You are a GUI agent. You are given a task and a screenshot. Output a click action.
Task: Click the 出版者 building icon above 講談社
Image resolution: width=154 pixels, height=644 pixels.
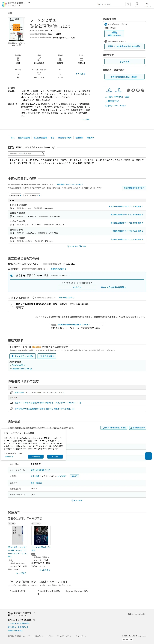[x=60, y=59]
